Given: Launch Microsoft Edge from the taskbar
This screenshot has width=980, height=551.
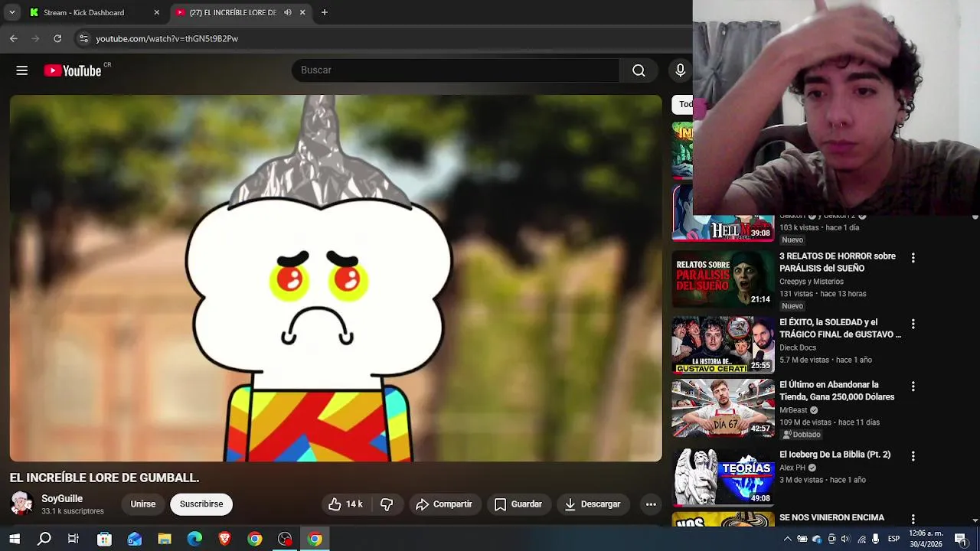Looking at the screenshot, I should point(194,539).
